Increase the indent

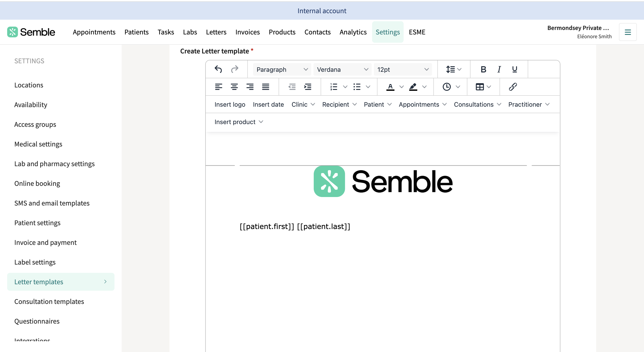[x=307, y=87]
